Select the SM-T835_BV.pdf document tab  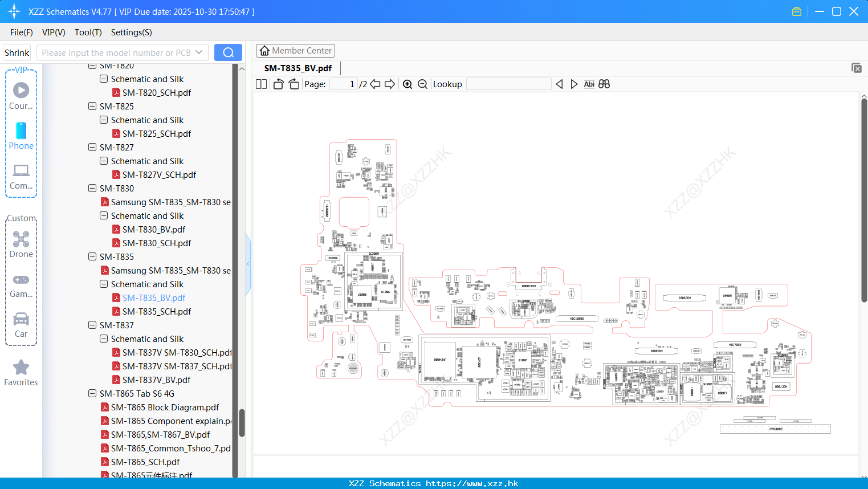[298, 68]
